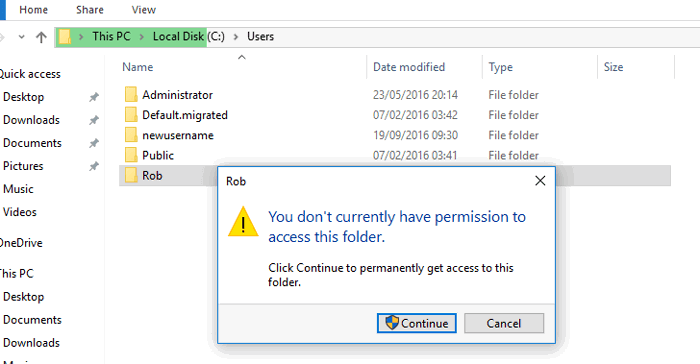Open the View ribbon tab
Image resolution: width=700 pixels, height=364 pixels.
[143, 10]
